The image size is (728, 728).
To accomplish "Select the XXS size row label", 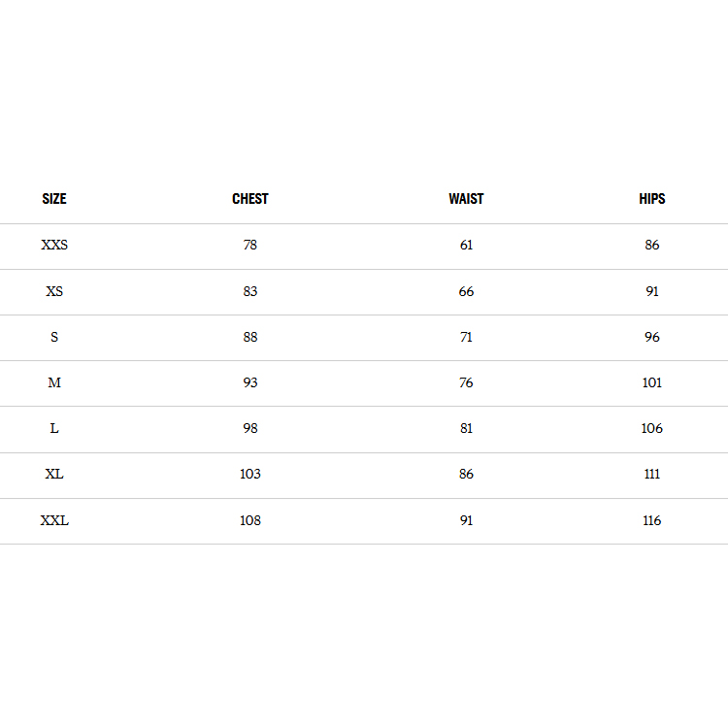I will click(54, 246).
